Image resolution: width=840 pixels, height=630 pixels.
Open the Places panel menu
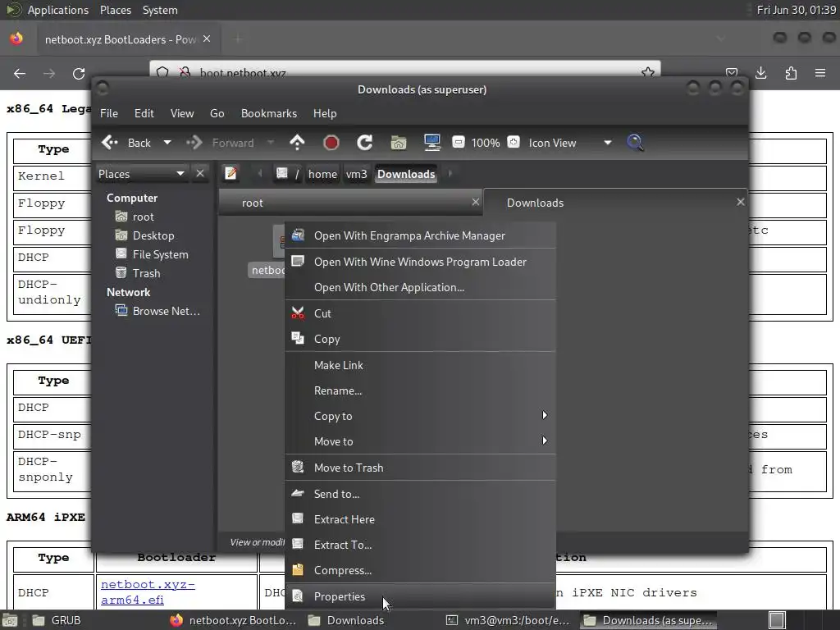pos(116,10)
